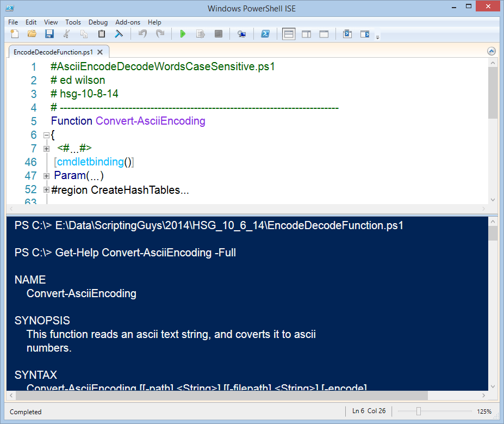504x424 pixels.
Task: Collapse the function body at line 6
Action: click(x=46, y=135)
